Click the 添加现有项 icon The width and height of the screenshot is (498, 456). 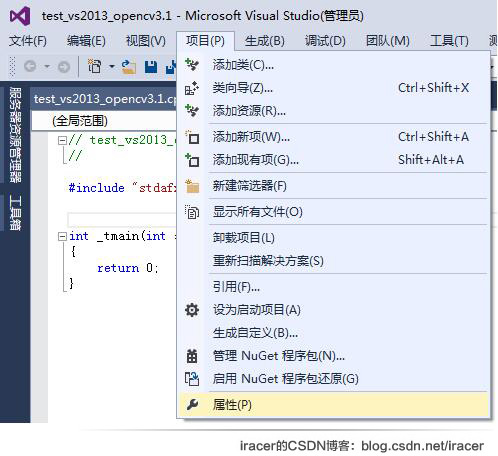coord(192,160)
